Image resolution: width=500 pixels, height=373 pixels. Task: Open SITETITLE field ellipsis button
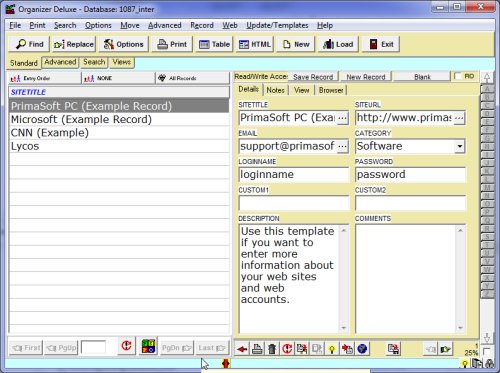pyautogui.click(x=342, y=118)
